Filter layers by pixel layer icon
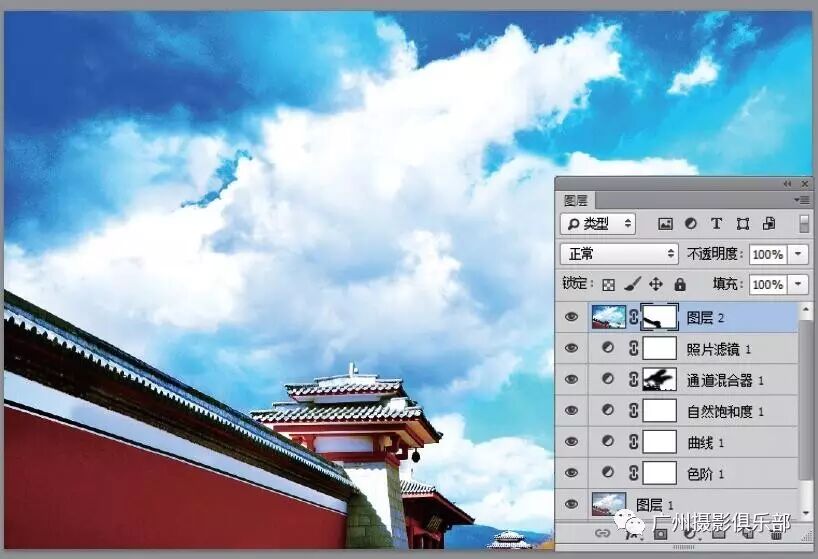Image resolution: width=818 pixels, height=559 pixels. point(665,224)
